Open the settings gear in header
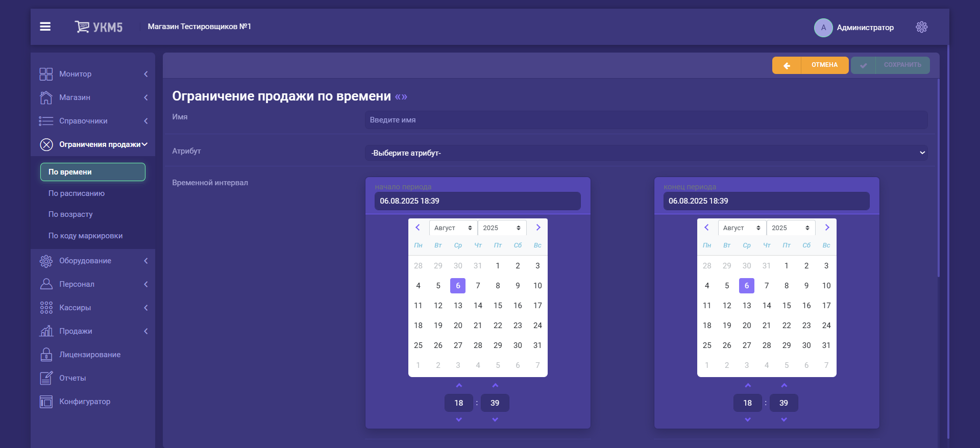Image resolution: width=980 pixels, height=448 pixels. click(x=921, y=27)
